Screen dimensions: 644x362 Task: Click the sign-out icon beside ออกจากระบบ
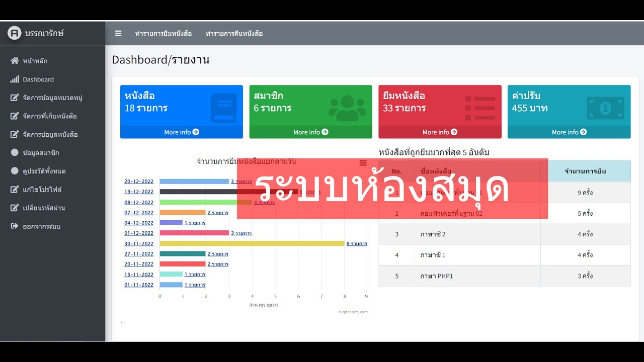15,226
